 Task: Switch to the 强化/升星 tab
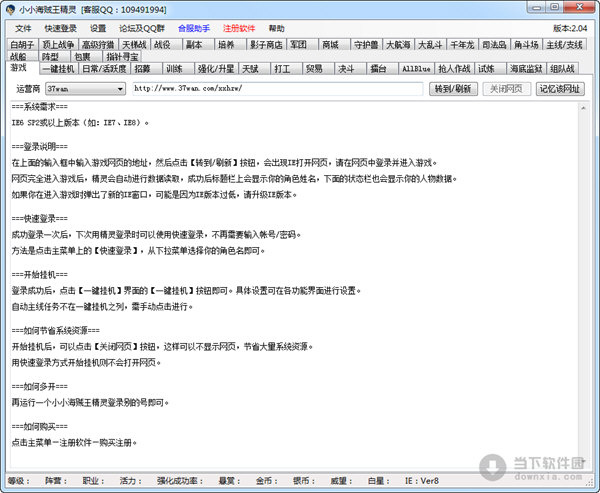tap(216, 69)
